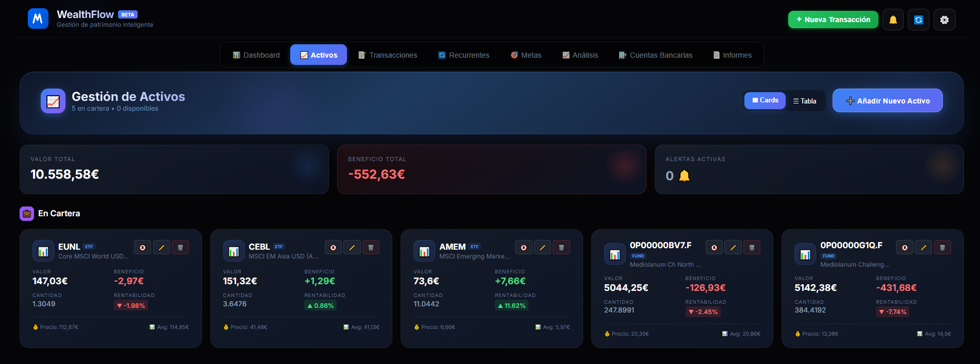Click the 0P00000BV7.F ticker title
The width and height of the screenshot is (980, 364).
click(661, 246)
